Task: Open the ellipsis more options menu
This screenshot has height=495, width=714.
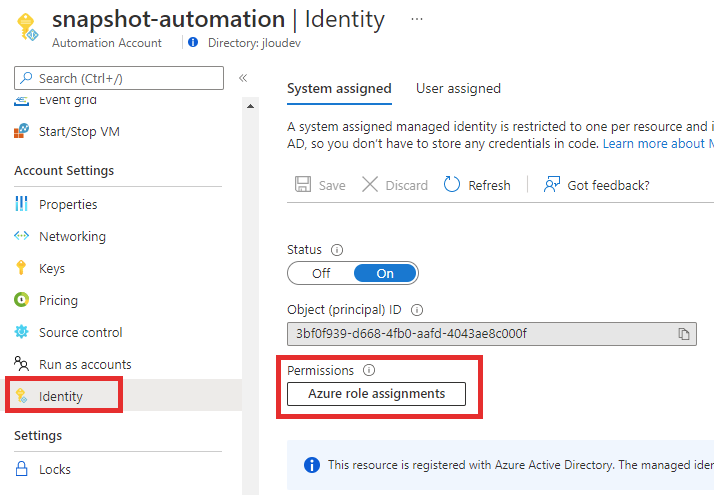Action: (417, 19)
